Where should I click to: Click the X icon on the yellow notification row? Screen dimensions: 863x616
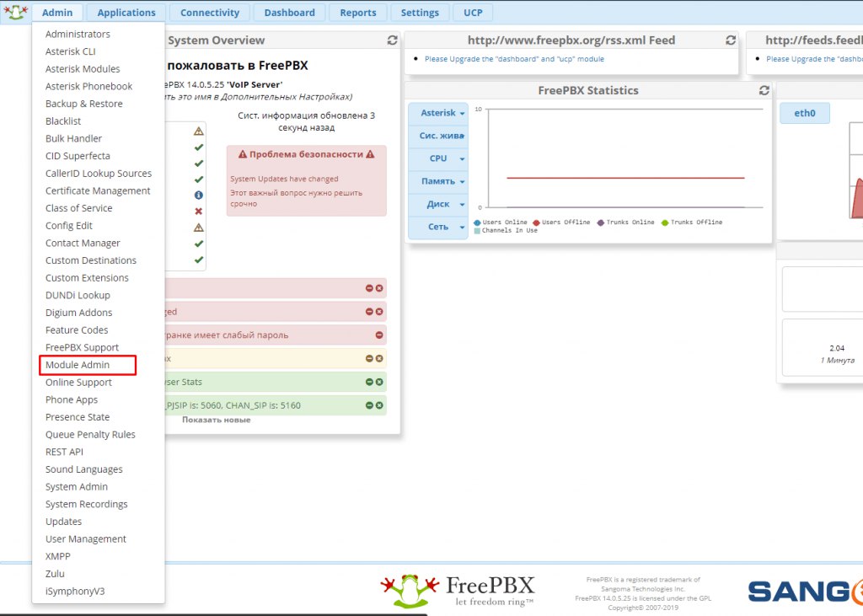379,358
